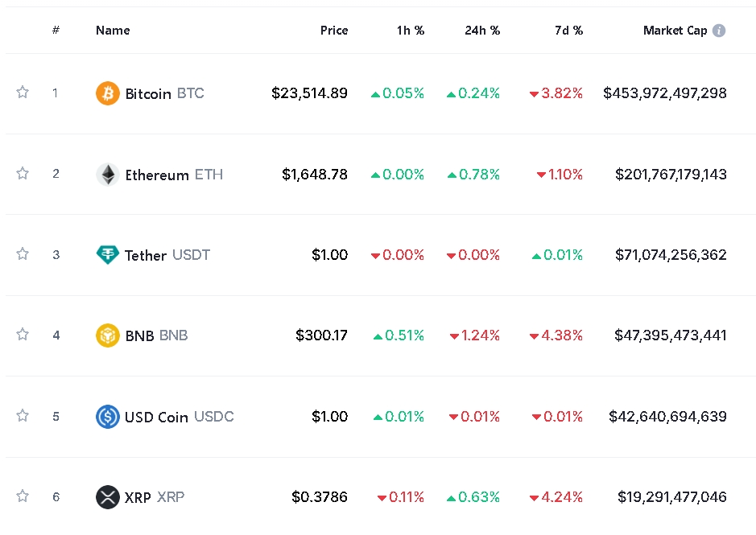Sort by rank number column header
Screen dimensions: 756x535
(56, 31)
